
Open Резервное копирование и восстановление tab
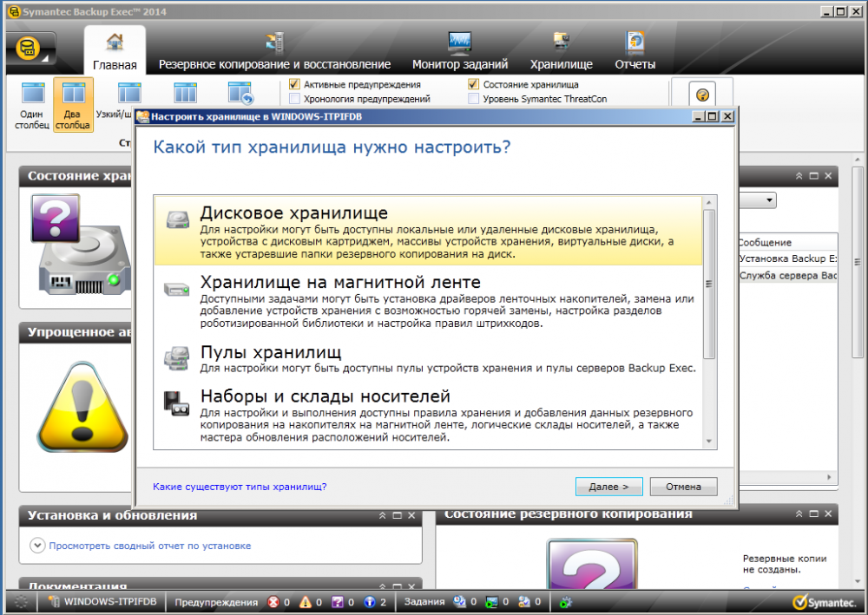pyautogui.click(x=274, y=52)
